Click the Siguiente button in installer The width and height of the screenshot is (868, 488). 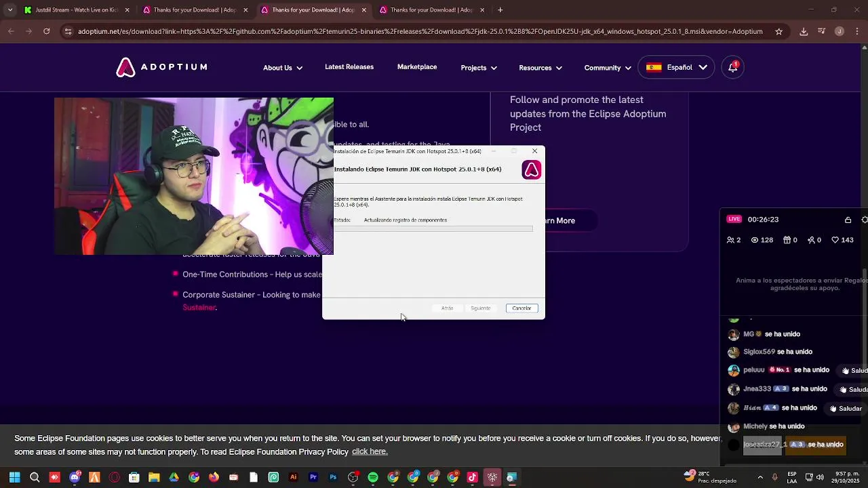(x=481, y=308)
